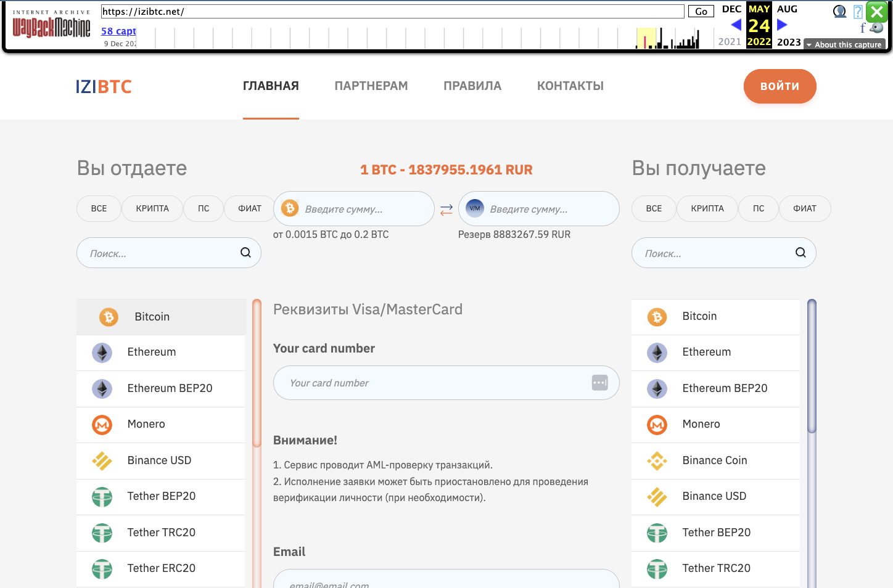Click the IZIBTC logo

(x=104, y=86)
